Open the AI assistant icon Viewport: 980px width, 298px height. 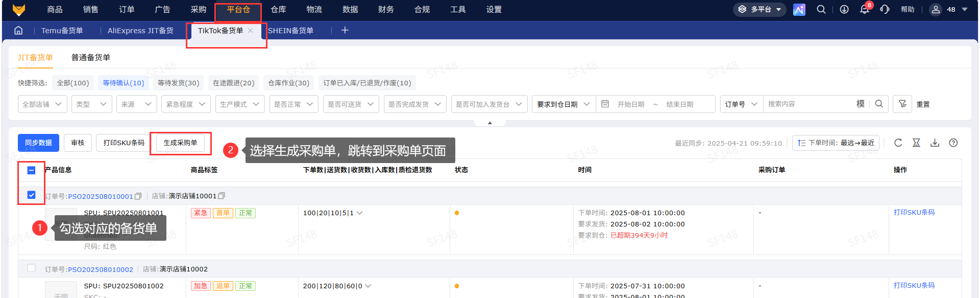pyautogui.click(x=799, y=10)
